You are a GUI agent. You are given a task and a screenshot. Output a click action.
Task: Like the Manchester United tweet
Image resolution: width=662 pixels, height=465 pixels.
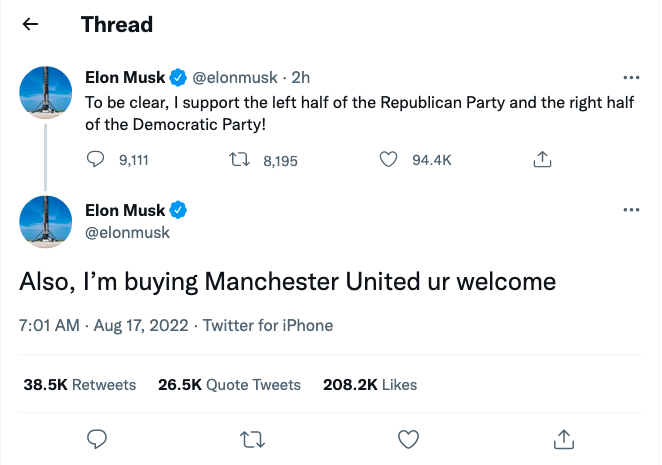click(408, 438)
